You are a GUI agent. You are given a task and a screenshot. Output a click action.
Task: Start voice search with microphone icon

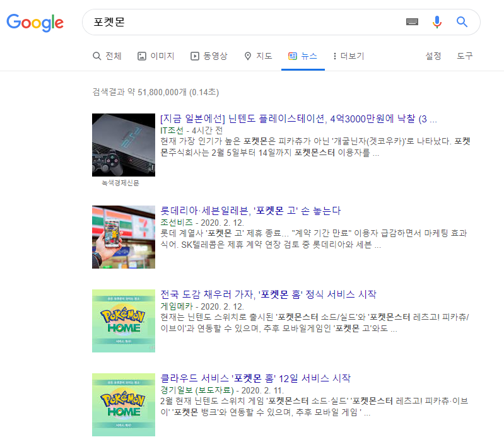[x=437, y=22]
